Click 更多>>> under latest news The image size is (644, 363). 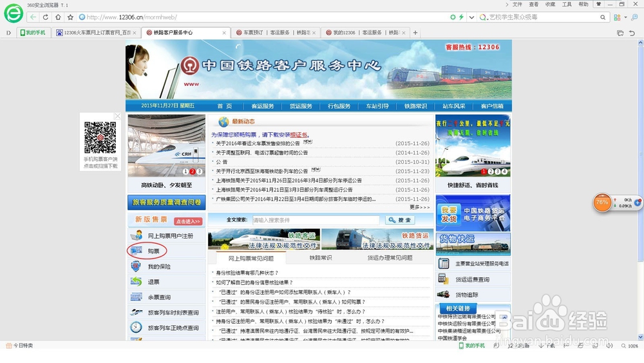point(419,207)
